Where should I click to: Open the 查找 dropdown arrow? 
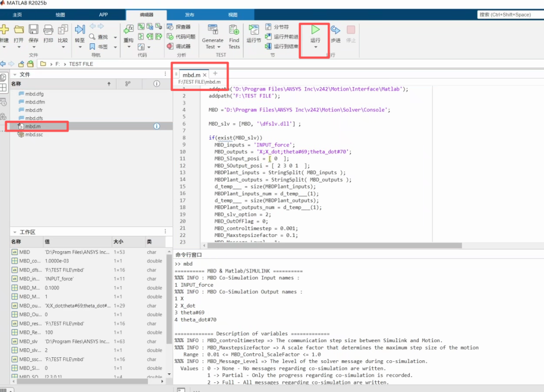[x=115, y=37]
